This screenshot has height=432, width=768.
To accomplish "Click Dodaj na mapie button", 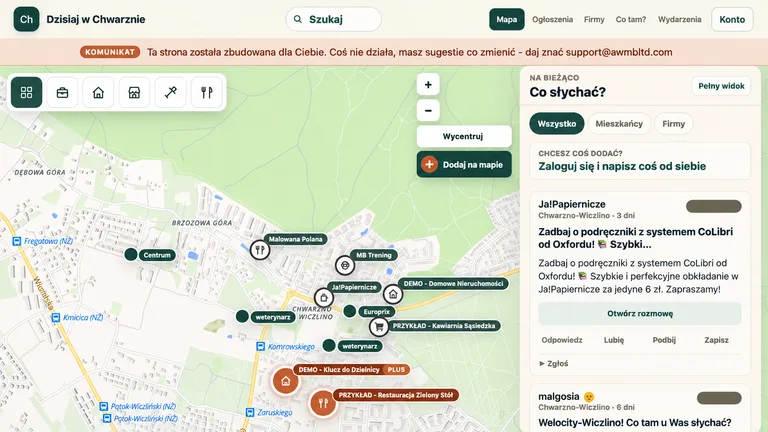I will click(464, 165).
